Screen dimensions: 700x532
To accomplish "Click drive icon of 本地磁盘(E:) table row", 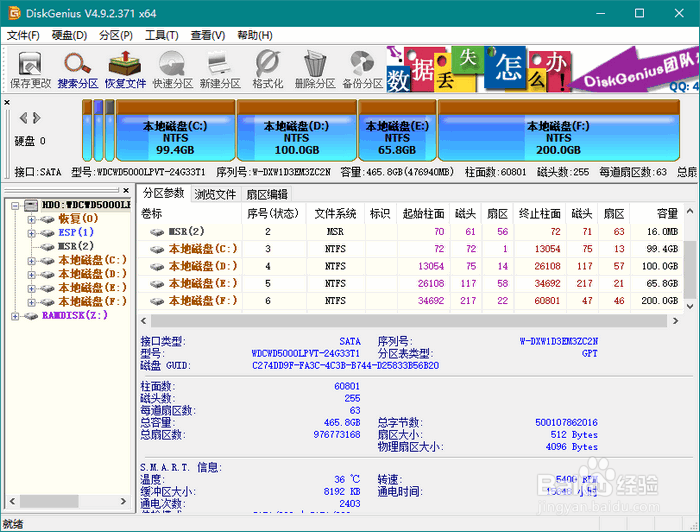I will coord(157,284).
